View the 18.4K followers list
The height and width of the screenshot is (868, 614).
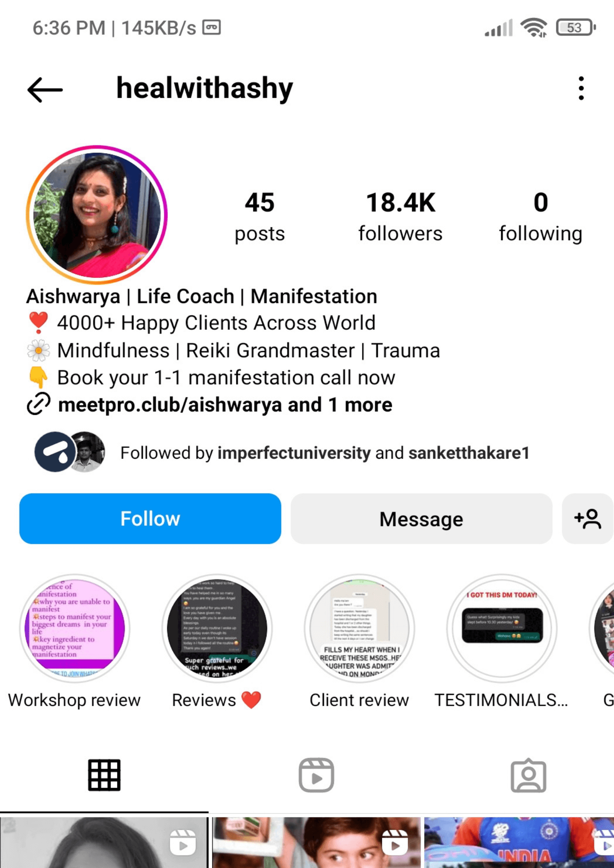(x=400, y=217)
